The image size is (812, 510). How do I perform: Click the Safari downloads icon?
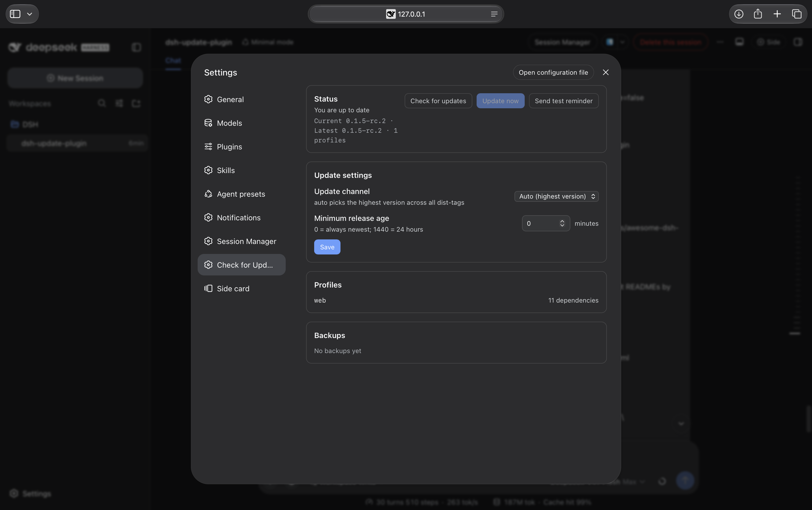[738, 14]
